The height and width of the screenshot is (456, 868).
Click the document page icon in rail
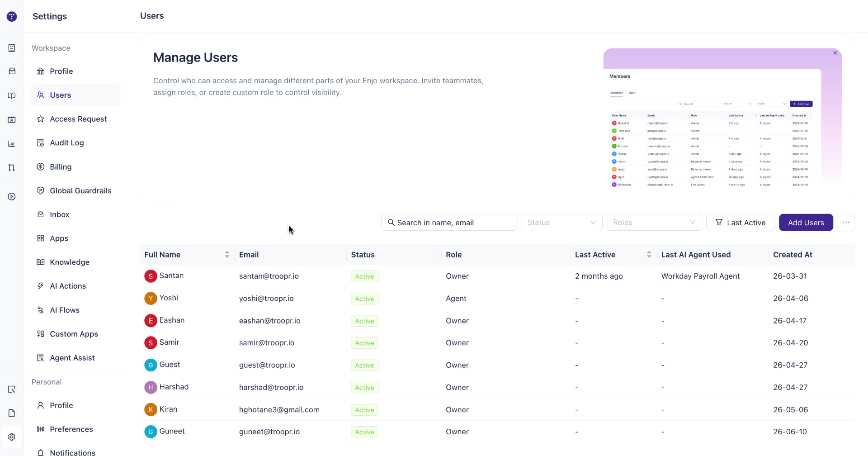tap(12, 413)
